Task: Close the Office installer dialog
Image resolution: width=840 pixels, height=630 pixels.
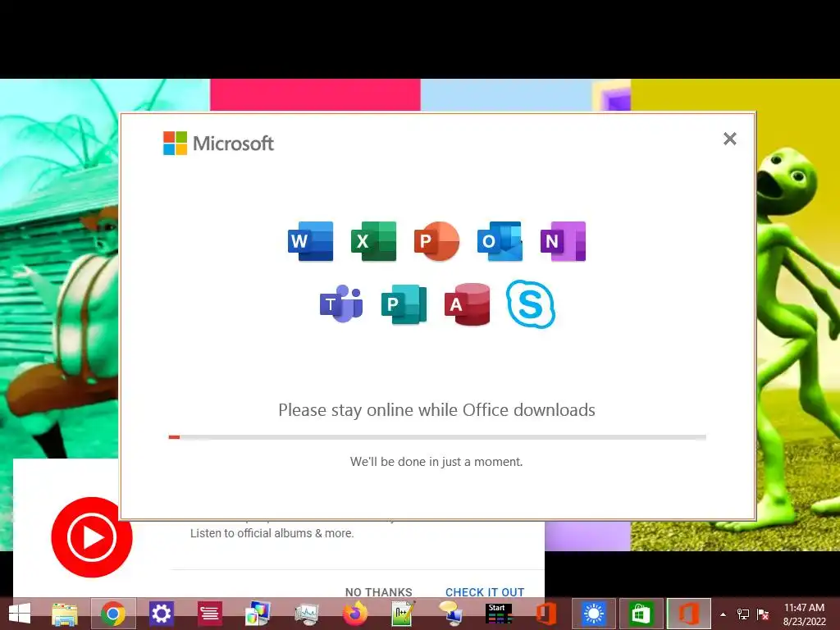Action: click(x=729, y=139)
